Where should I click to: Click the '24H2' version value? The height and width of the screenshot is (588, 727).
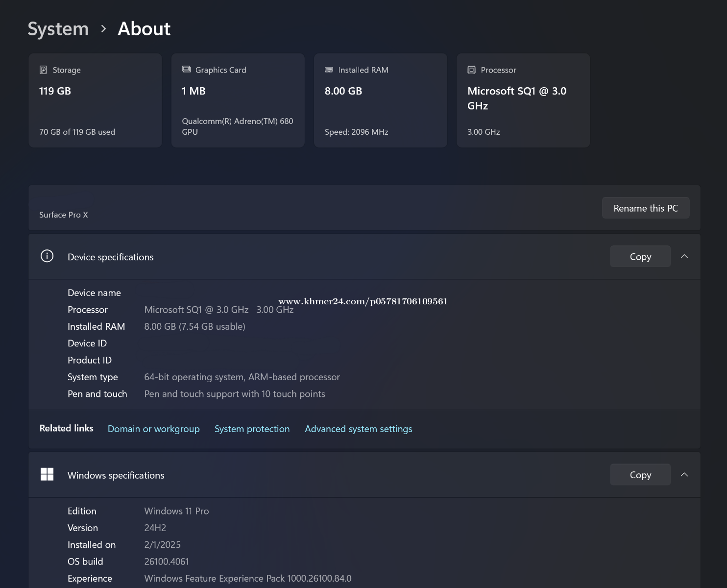tap(155, 528)
